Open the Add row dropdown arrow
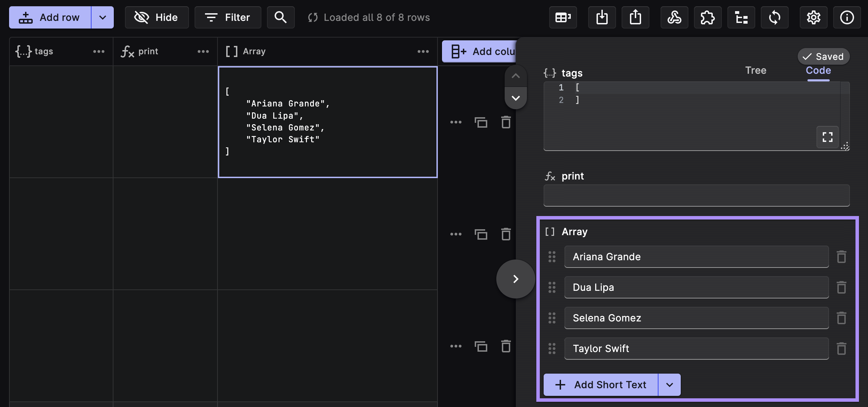Screen dimensions: 868x407 pos(102,17)
